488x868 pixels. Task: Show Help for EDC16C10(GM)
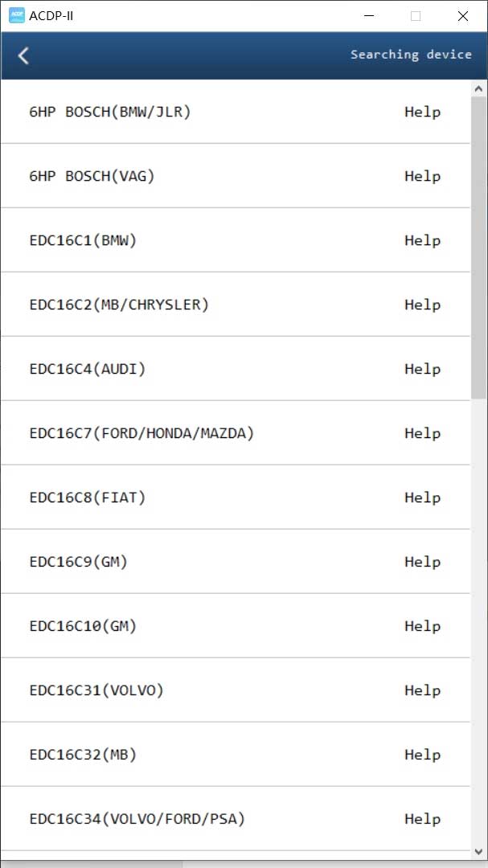pyautogui.click(x=422, y=626)
